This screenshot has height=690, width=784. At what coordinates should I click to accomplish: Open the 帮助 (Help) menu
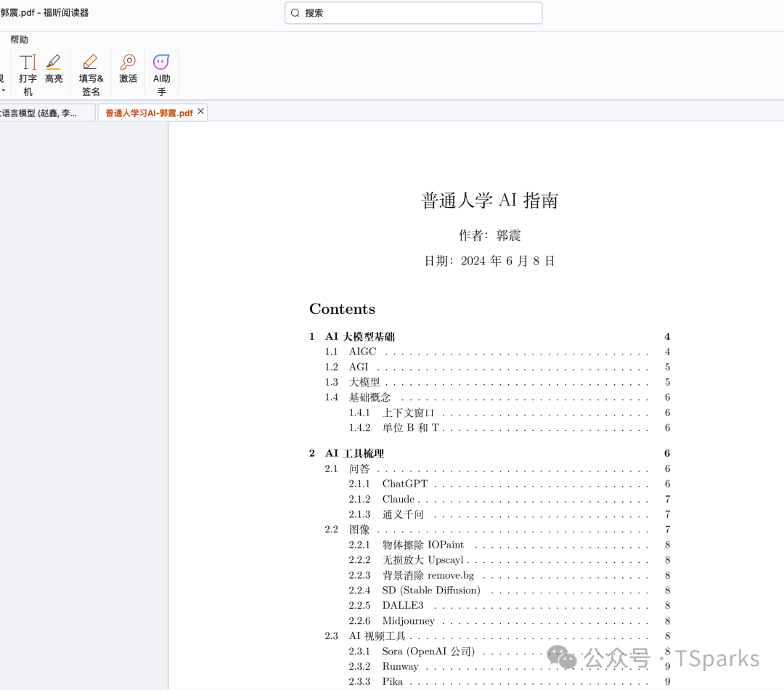[19, 39]
